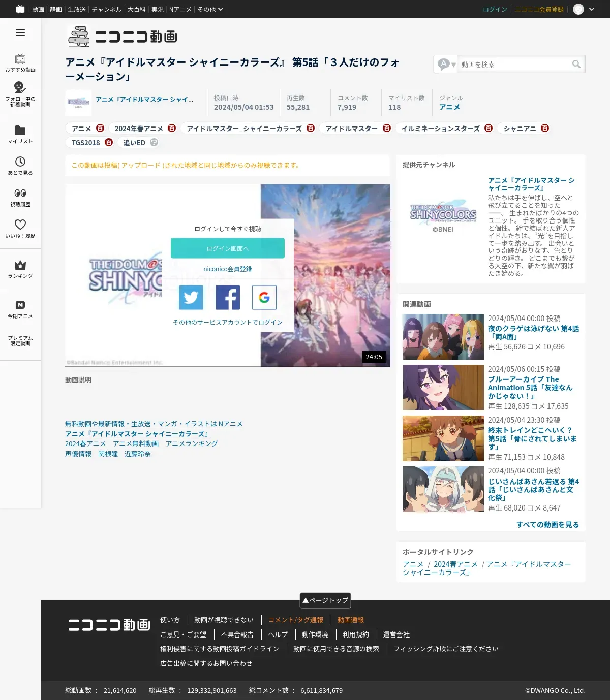610x700 pixels.
Task: Select the イルミネーションスターズ tag
Action: point(441,128)
